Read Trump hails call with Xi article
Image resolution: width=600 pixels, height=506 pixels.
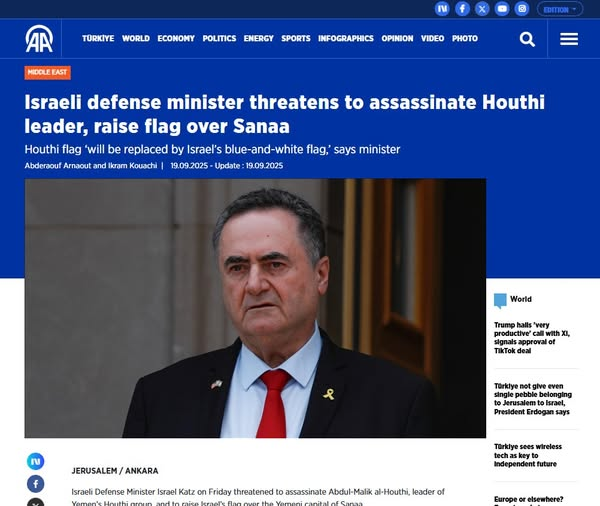pyautogui.click(x=532, y=338)
